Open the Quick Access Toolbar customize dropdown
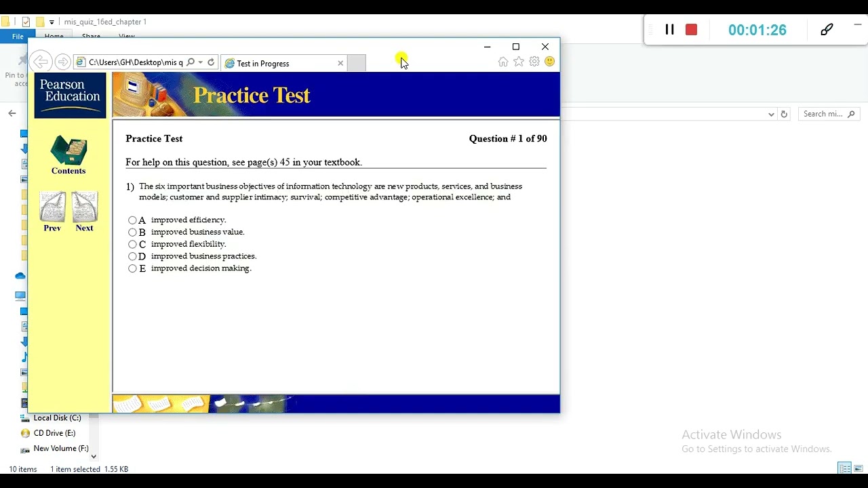Screen dimensions: 868x488 click(52, 22)
